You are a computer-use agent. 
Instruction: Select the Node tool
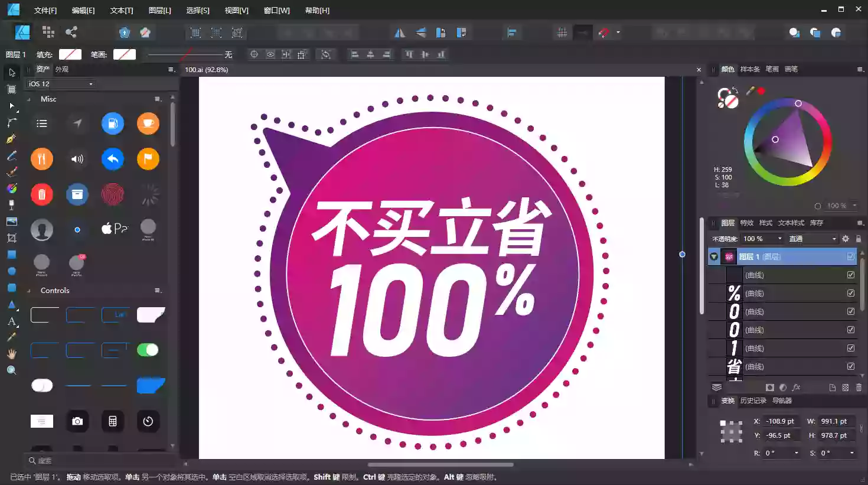point(12,106)
